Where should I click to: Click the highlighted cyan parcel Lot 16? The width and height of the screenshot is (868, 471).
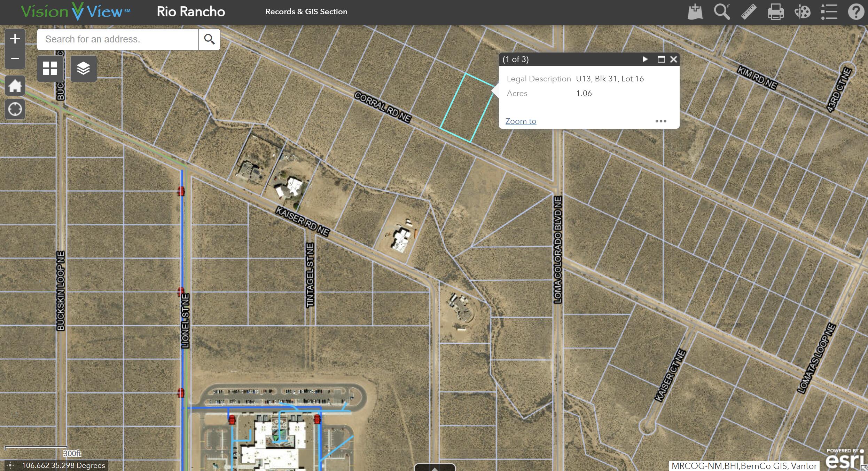[468, 108]
